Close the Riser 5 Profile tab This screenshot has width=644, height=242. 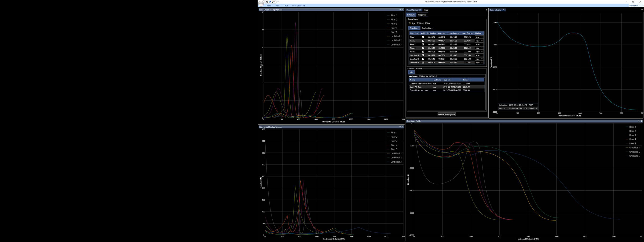click(x=503, y=10)
